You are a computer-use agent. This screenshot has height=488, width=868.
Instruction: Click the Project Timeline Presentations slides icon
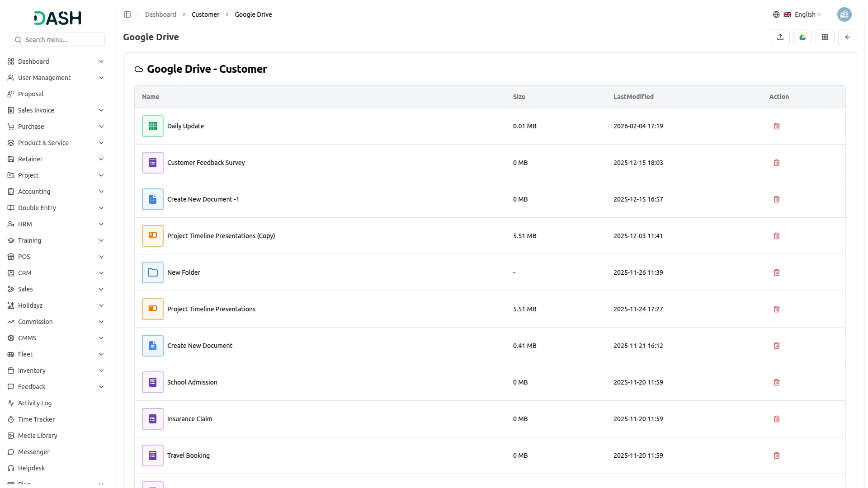pyautogui.click(x=153, y=309)
